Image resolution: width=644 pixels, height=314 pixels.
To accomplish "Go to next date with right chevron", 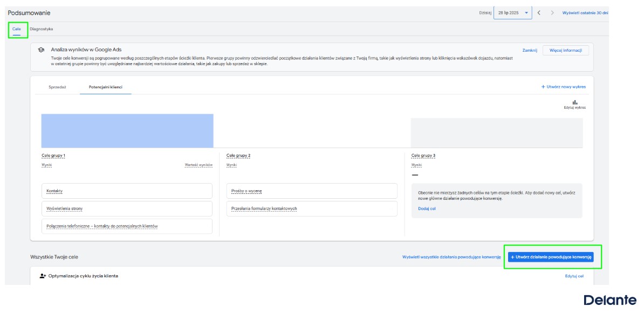I will (x=552, y=13).
